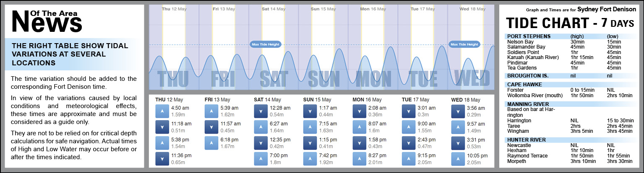Image resolution: width=644 pixels, height=173 pixels.
Task: Click the Max Tide Height label above Saturday
Action: click(x=265, y=44)
